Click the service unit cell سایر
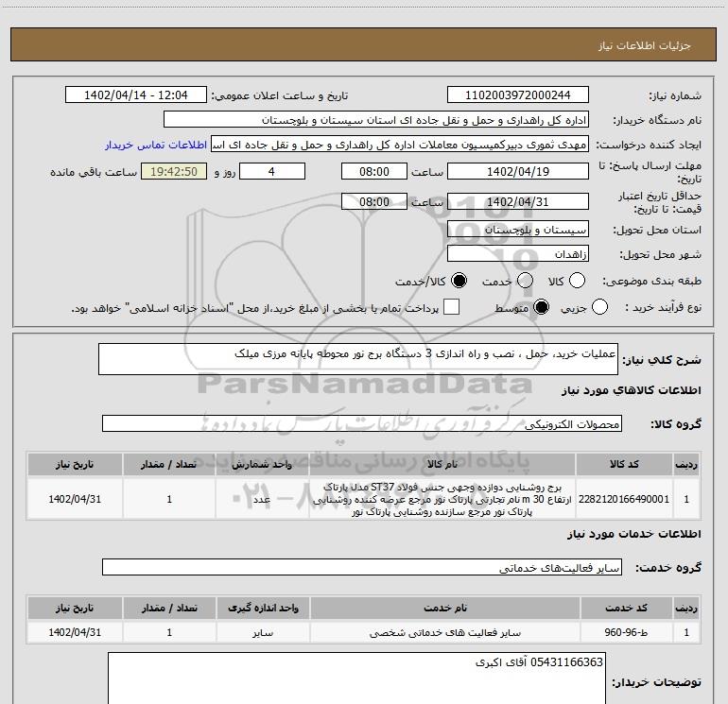The image size is (728, 704). coord(263,632)
